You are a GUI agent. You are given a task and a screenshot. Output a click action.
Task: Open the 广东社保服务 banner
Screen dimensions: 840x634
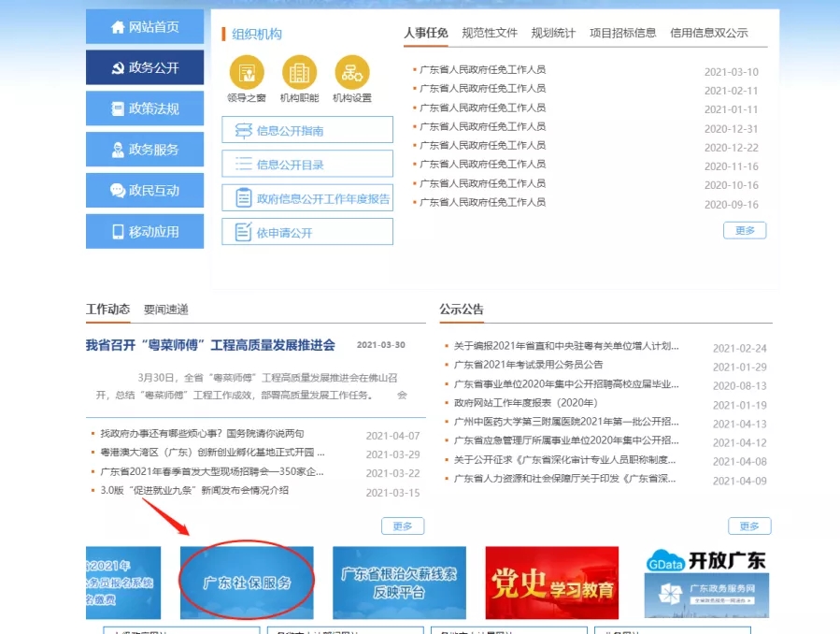click(x=248, y=582)
